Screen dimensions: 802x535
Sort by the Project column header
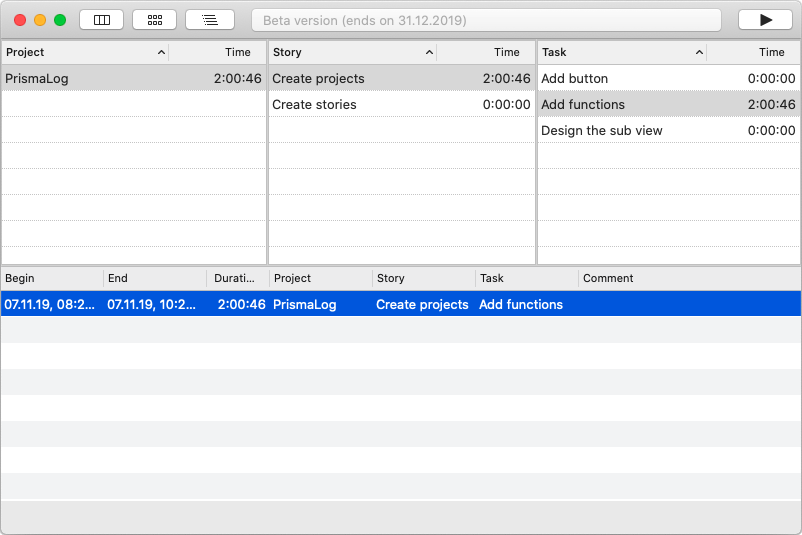click(x=85, y=52)
